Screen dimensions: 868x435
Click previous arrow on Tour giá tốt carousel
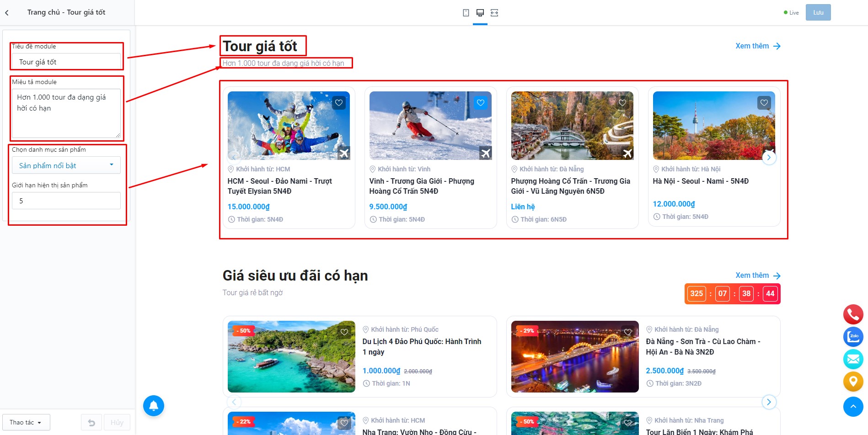coord(234,158)
